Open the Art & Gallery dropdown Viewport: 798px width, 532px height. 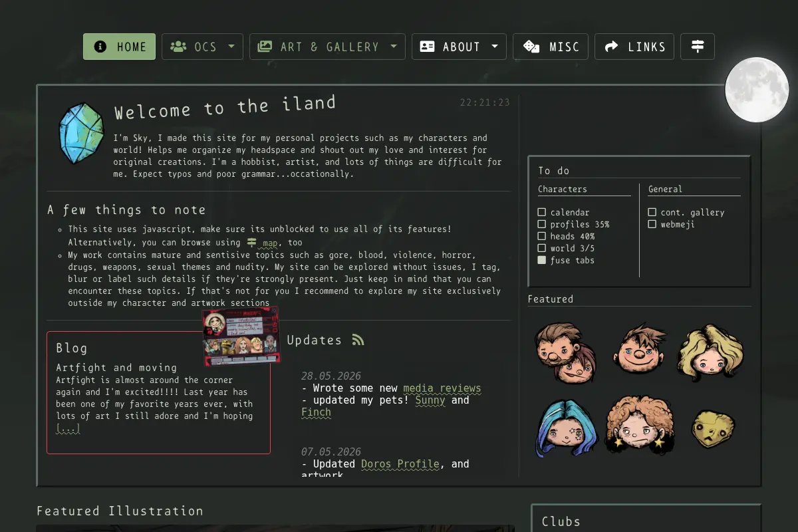click(327, 47)
